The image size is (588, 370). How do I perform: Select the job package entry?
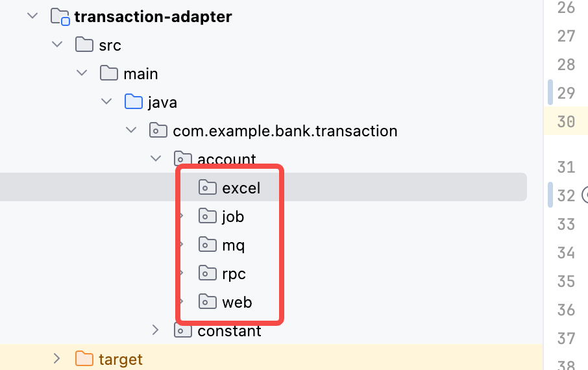coord(233,217)
